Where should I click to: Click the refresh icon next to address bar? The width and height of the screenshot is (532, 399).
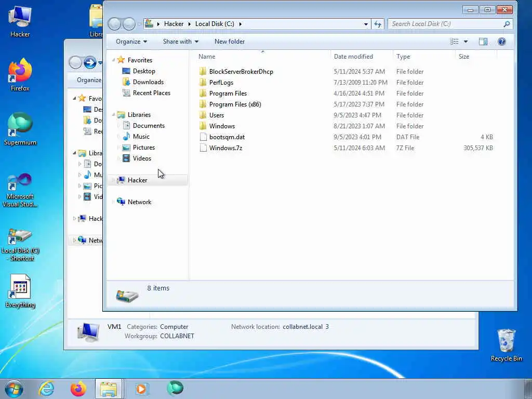click(378, 24)
